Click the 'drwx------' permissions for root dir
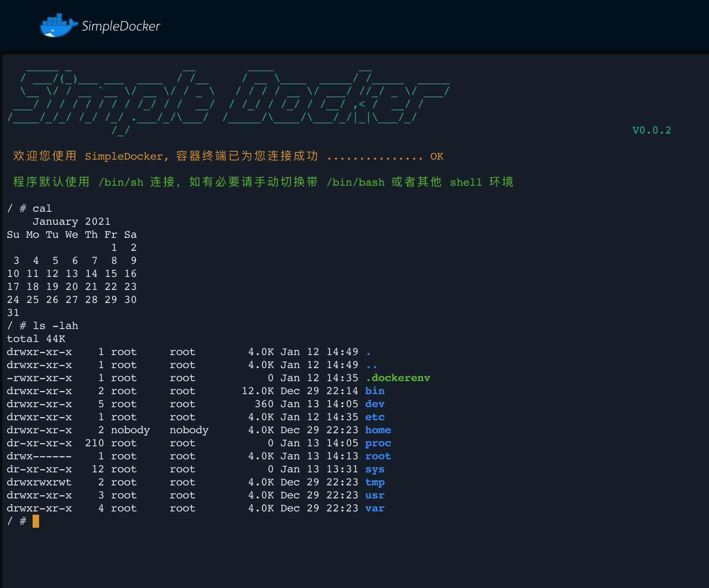The height and width of the screenshot is (588, 709). click(x=39, y=456)
